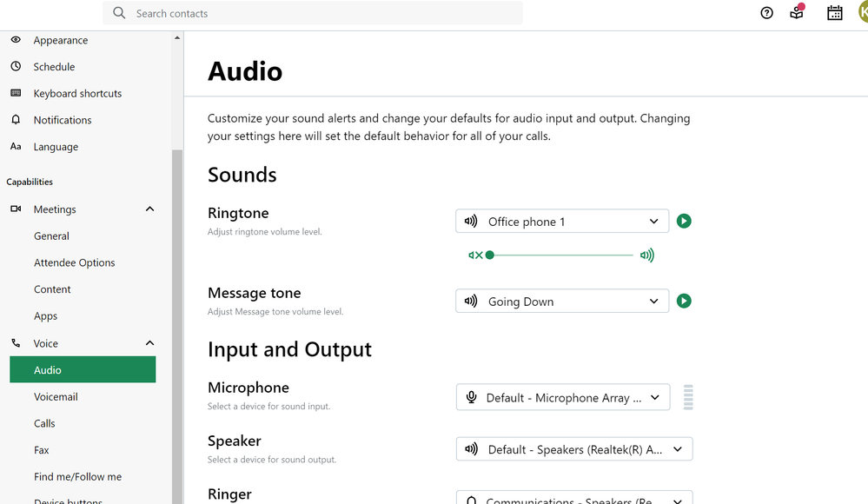Play the Going Down message tone preview
Screen dimensions: 868x504
pos(684,302)
